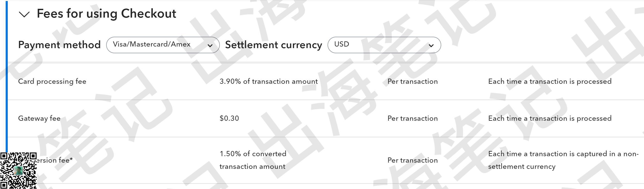Click the Fees for using Checkout heading
The width and height of the screenshot is (644, 189).
click(x=106, y=14)
